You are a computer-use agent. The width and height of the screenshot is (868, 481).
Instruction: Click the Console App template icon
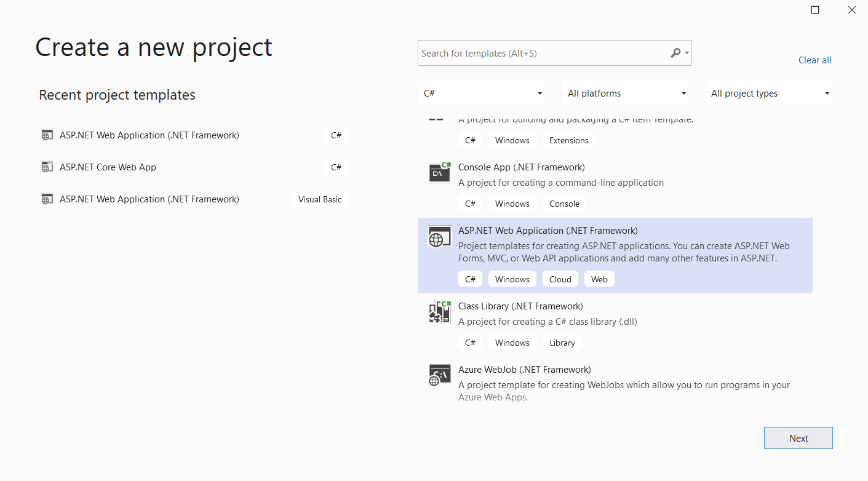(x=439, y=172)
